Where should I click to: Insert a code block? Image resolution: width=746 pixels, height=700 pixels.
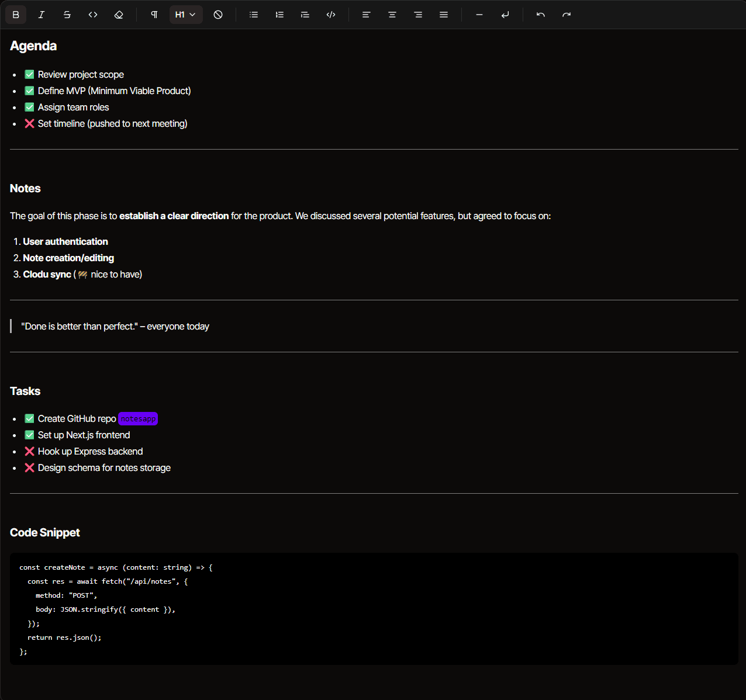click(x=331, y=15)
